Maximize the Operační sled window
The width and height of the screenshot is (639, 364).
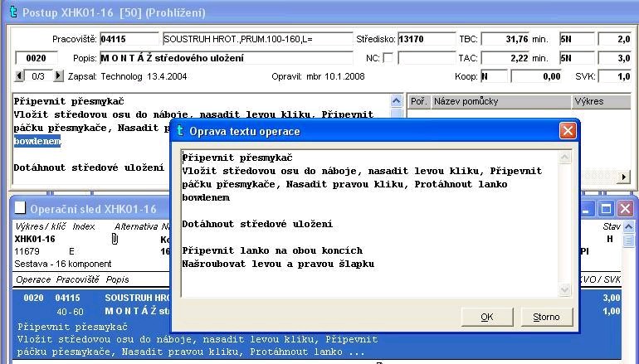tap(607, 209)
